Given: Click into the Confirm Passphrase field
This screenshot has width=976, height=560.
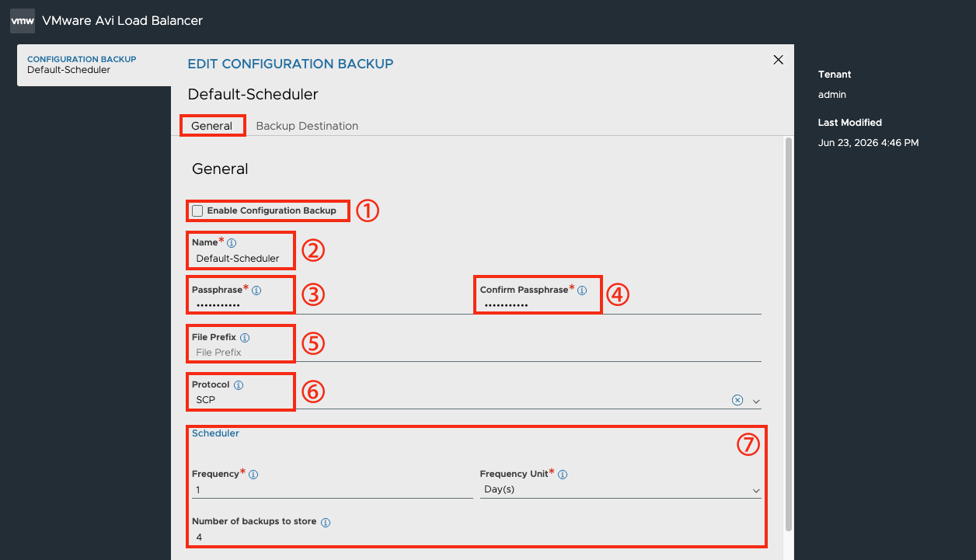Looking at the screenshot, I should click(621, 306).
